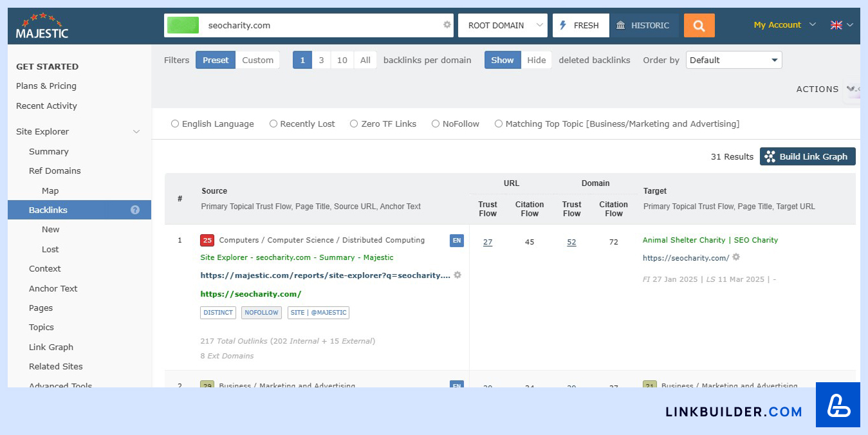Click Domain Citation Flow value 72
This screenshot has height=435, width=868.
pyautogui.click(x=613, y=242)
